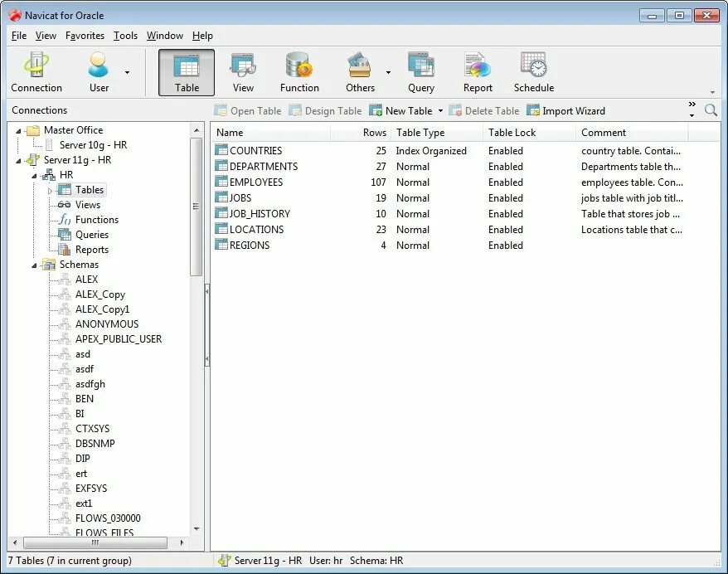Click the Server 10g - HR connection icon
This screenshot has height=574, width=728.
(x=49, y=145)
